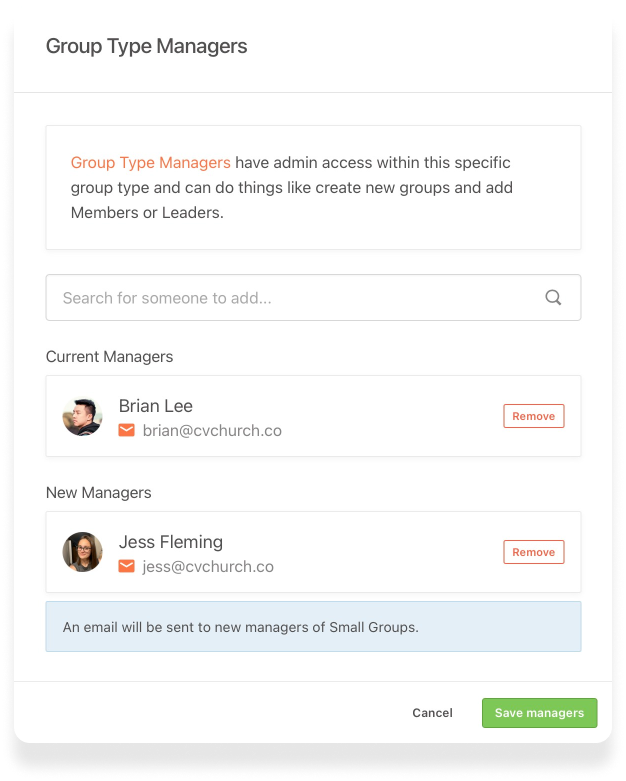Click the blue email notification banner
The height and width of the screenshot is (781, 626).
[x=313, y=627]
